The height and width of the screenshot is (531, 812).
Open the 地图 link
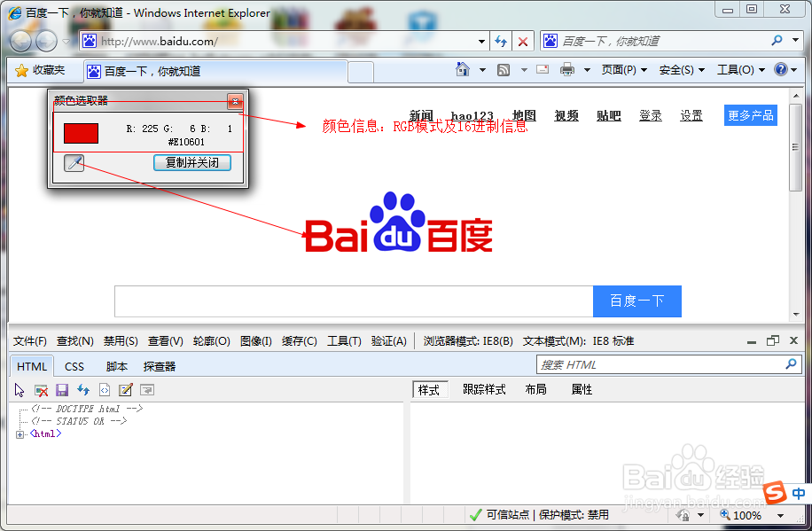pos(524,115)
